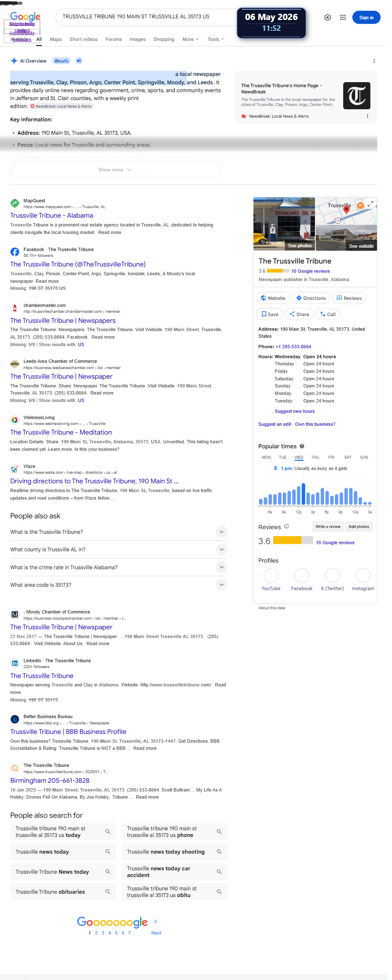Click the next page arrow above Next
This screenshot has height=980, width=392.
point(156,921)
